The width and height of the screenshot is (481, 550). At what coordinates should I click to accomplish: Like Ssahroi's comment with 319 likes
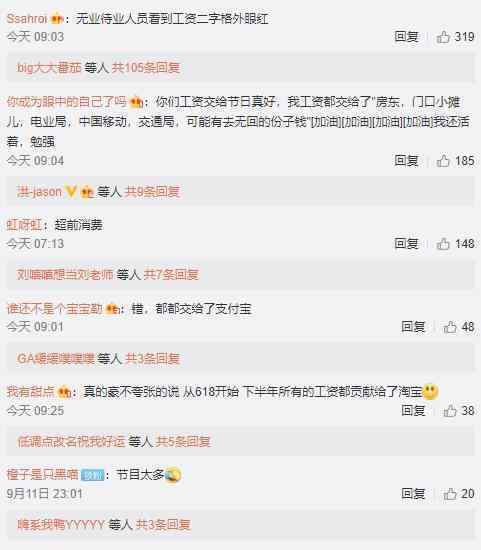443,36
